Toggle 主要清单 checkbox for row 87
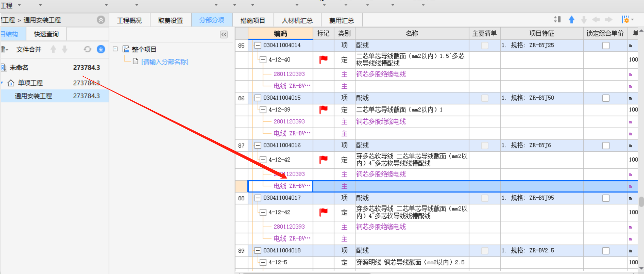Image resolution: width=644 pixels, height=274 pixels. point(485,145)
